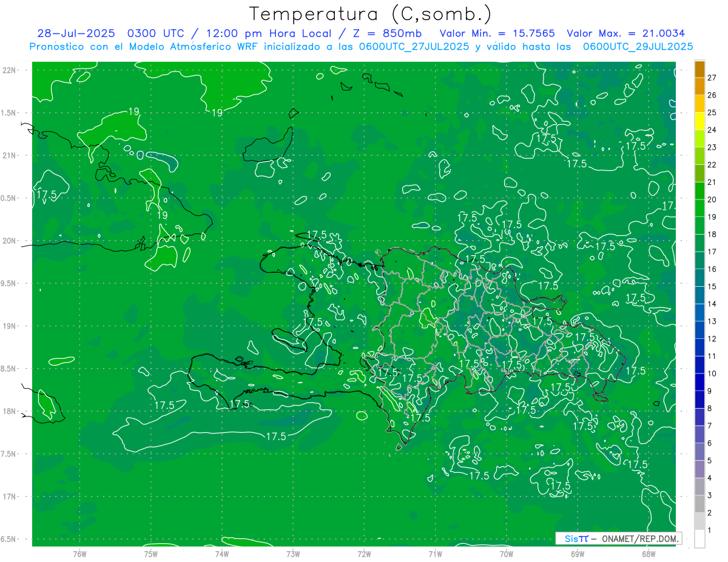
Task: Click the '70W' longitude axis label
Action: tap(507, 554)
